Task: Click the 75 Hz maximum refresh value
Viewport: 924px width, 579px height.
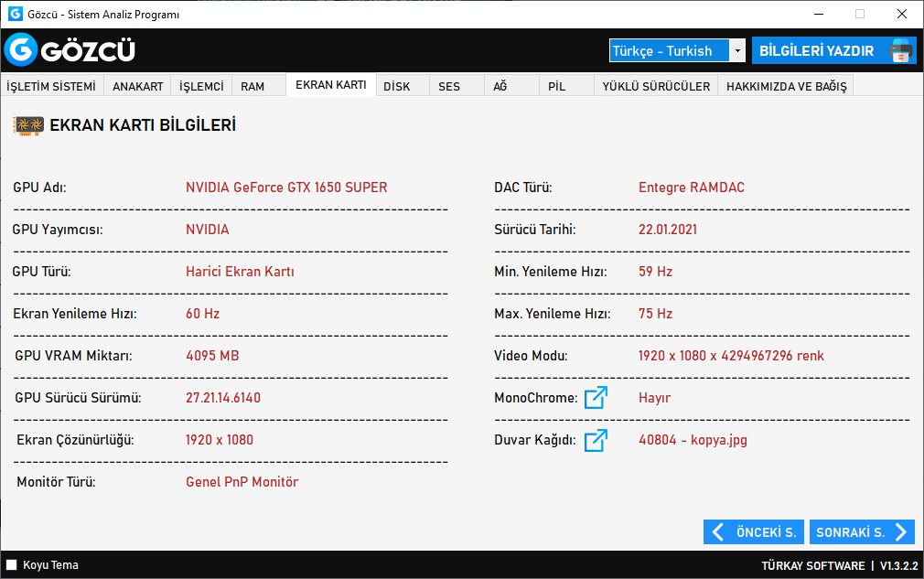Action: click(x=655, y=314)
